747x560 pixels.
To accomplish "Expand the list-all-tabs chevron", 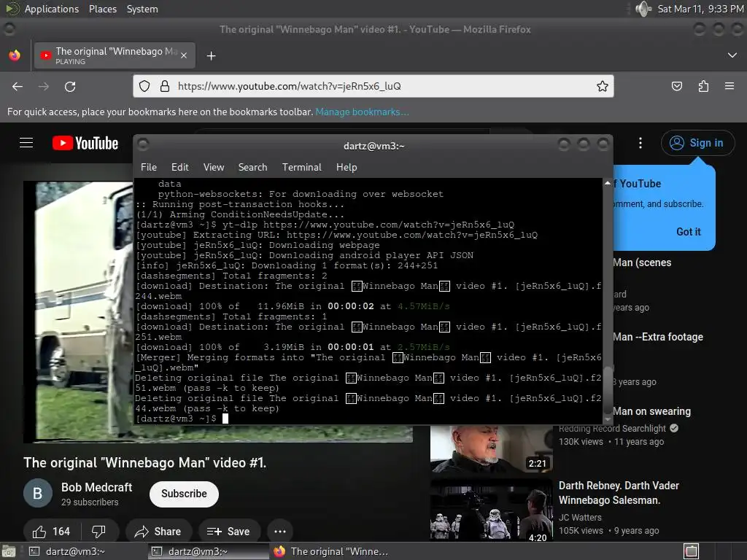I will 732,55.
